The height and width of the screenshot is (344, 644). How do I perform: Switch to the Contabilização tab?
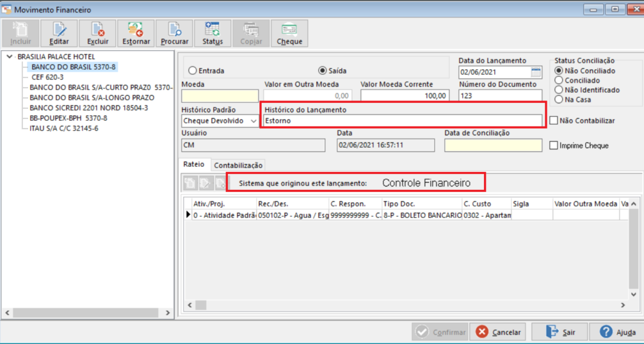pyautogui.click(x=238, y=165)
